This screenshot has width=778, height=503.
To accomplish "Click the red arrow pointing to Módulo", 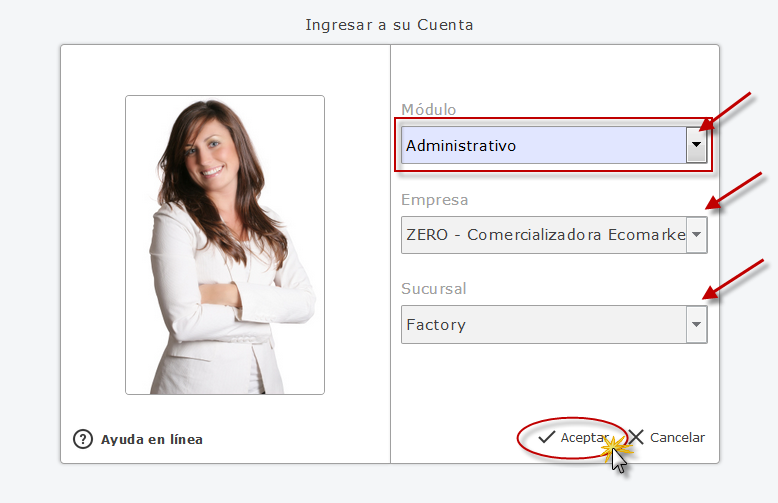I will 725,112.
